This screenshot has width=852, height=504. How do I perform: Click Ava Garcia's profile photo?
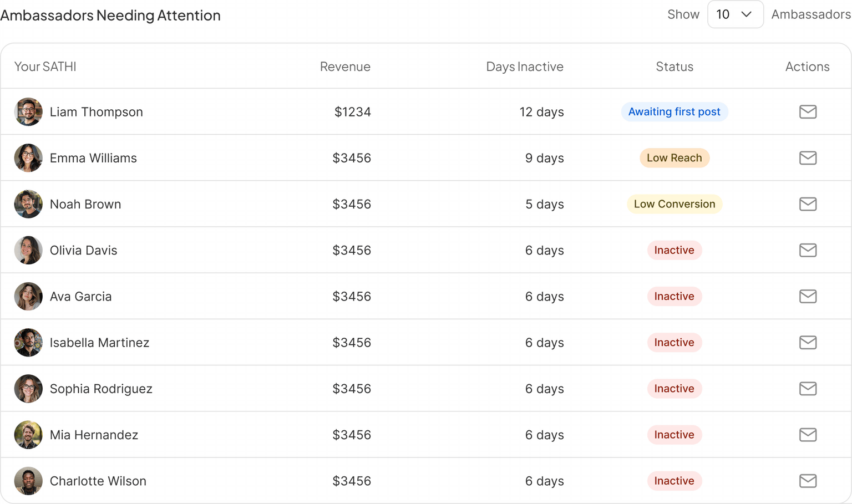(x=28, y=296)
